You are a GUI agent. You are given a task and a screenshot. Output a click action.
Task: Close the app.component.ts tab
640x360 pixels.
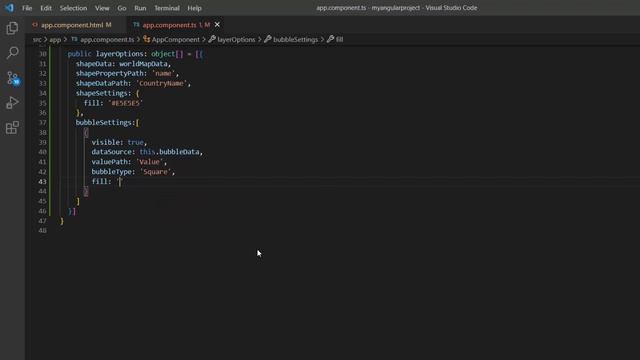tap(217, 25)
